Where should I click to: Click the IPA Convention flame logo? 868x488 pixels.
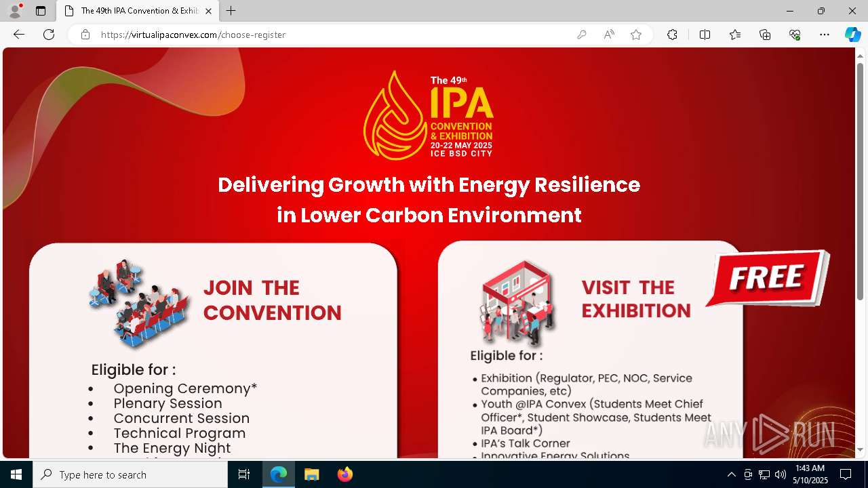[x=429, y=115]
